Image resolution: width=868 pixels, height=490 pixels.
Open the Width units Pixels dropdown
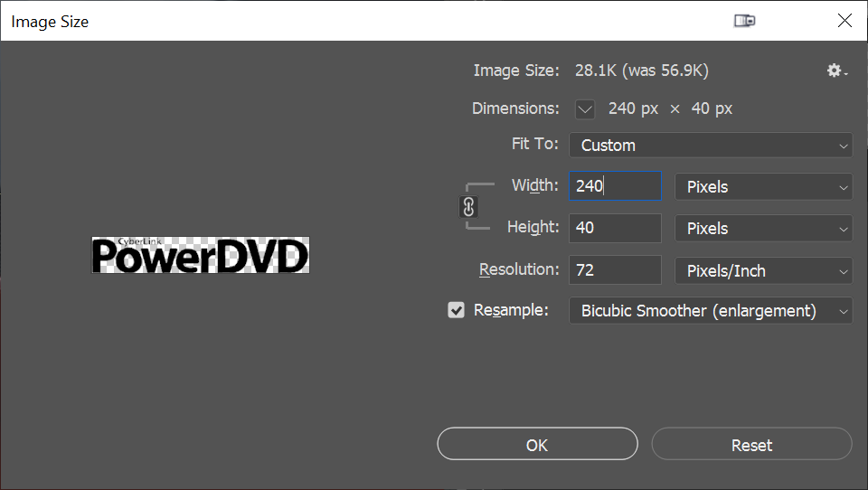763,186
